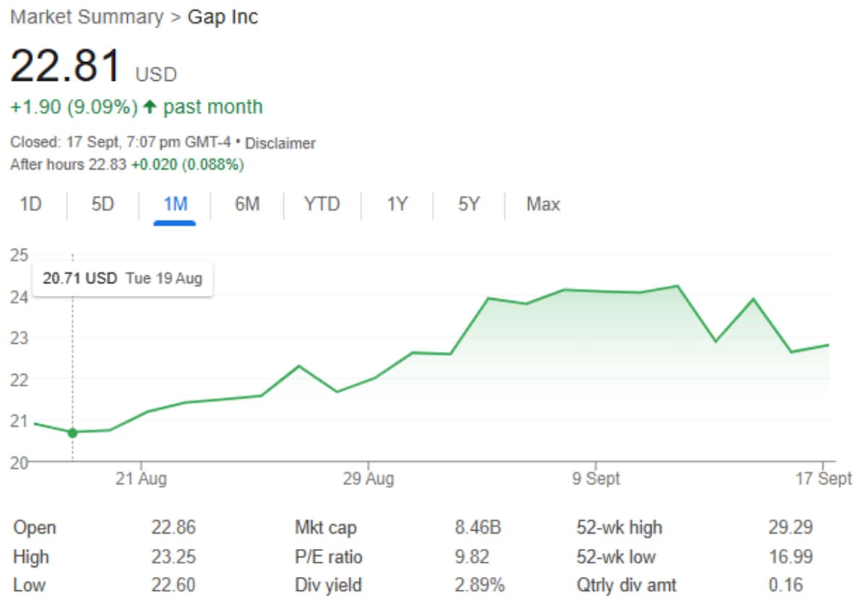
Task: Click the 20.71 USD tooltip box
Action: tap(122, 278)
